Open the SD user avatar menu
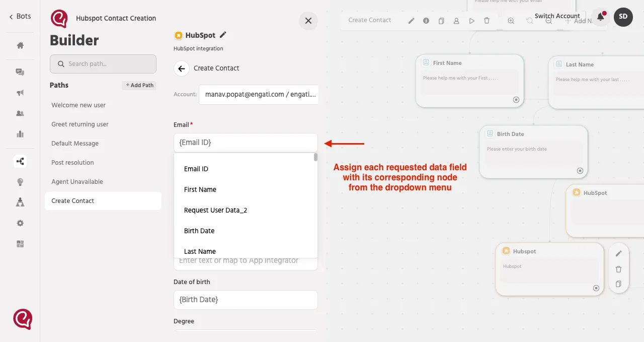 coord(623,17)
